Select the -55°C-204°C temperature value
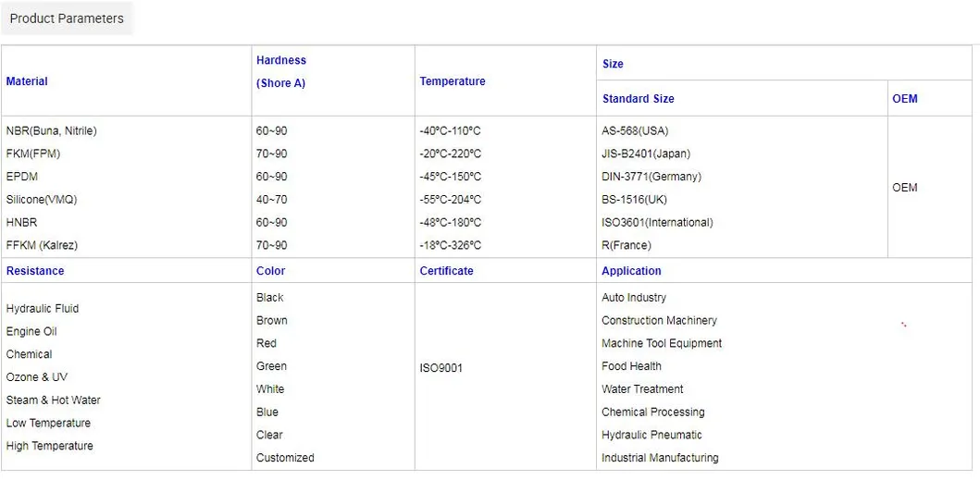 (x=451, y=200)
